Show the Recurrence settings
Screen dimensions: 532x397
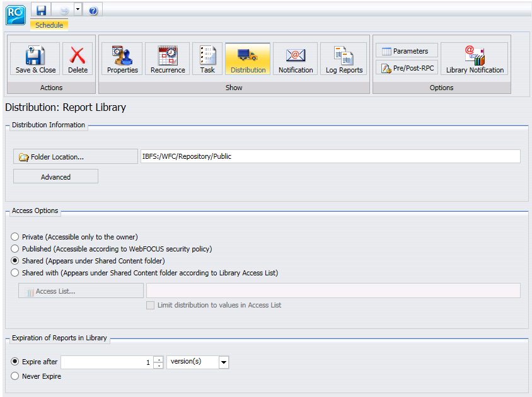168,59
